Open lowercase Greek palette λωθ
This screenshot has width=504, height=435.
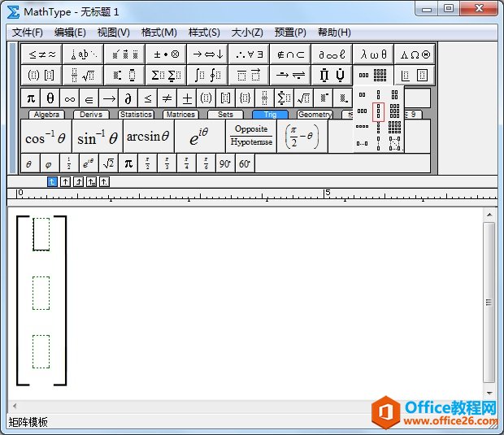373,54
